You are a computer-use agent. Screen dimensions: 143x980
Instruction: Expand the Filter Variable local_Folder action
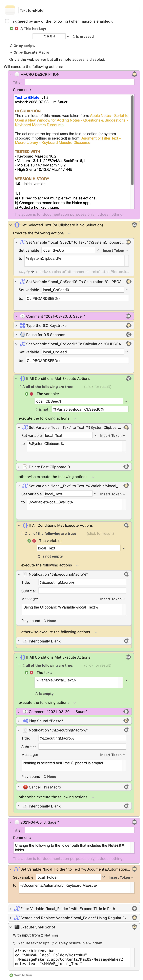[11, 908]
